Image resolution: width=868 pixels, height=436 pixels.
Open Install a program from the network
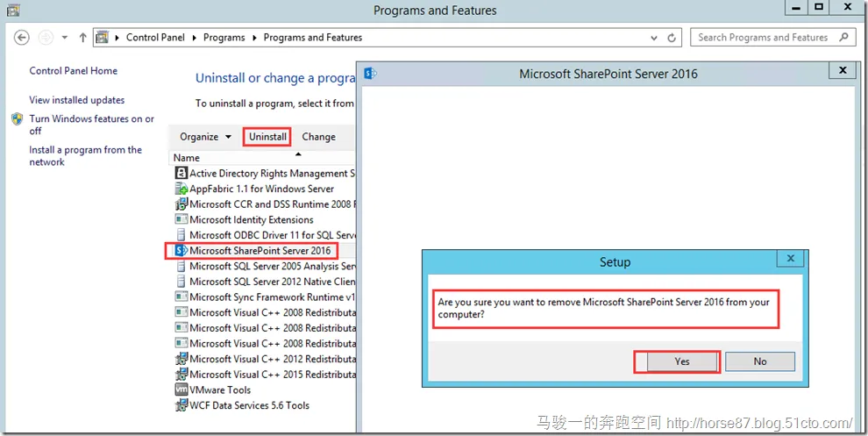tap(85, 155)
